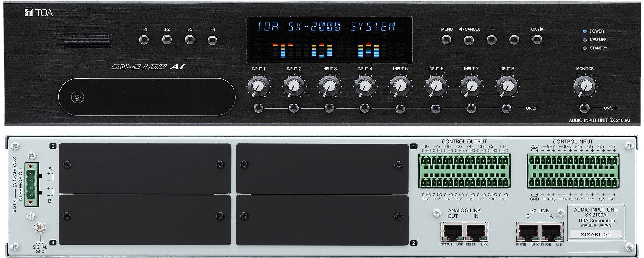Click the 'ANALOG LINK' label text
This screenshot has width=644, height=258.
tap(464, 210)
